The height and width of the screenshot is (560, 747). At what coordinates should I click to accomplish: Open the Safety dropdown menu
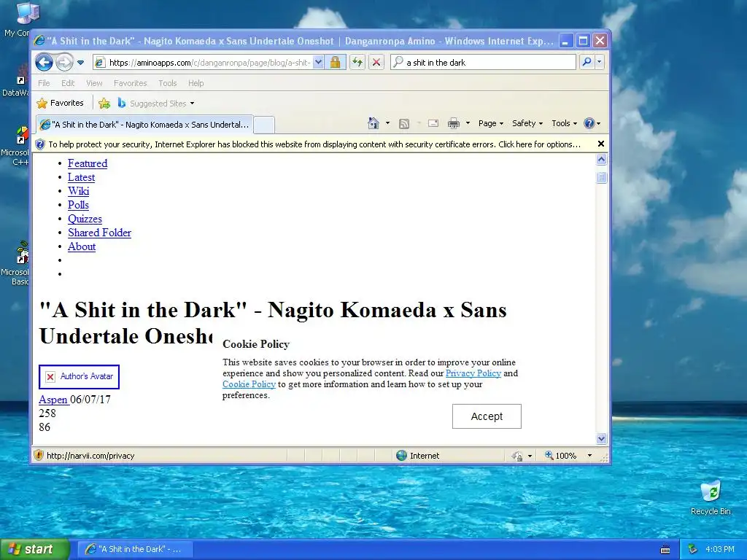527,123
